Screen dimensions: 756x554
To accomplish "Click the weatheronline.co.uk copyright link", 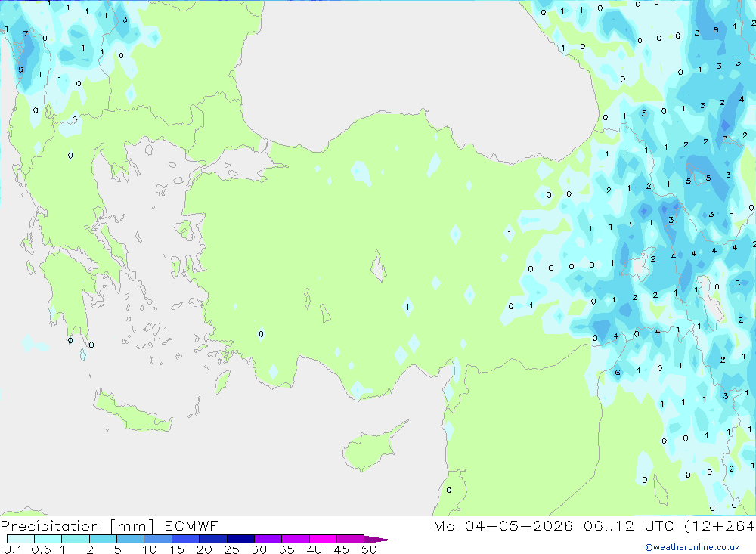I will 692,547.
